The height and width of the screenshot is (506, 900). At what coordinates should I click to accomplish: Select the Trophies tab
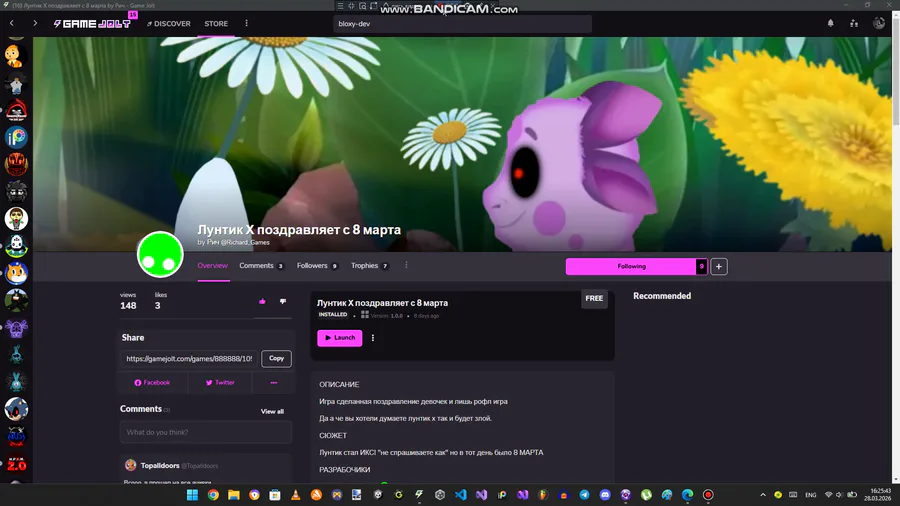[x=369, y=266]
